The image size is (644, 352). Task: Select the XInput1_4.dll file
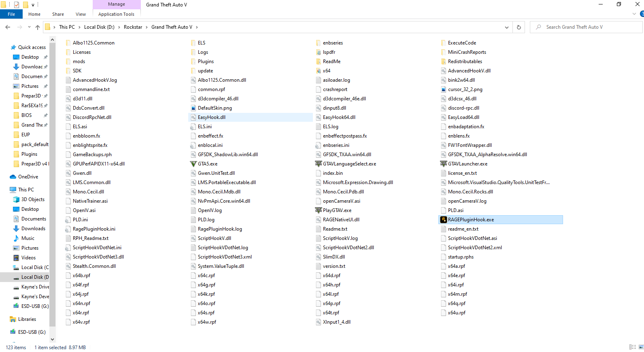click(x=337, y=322)
